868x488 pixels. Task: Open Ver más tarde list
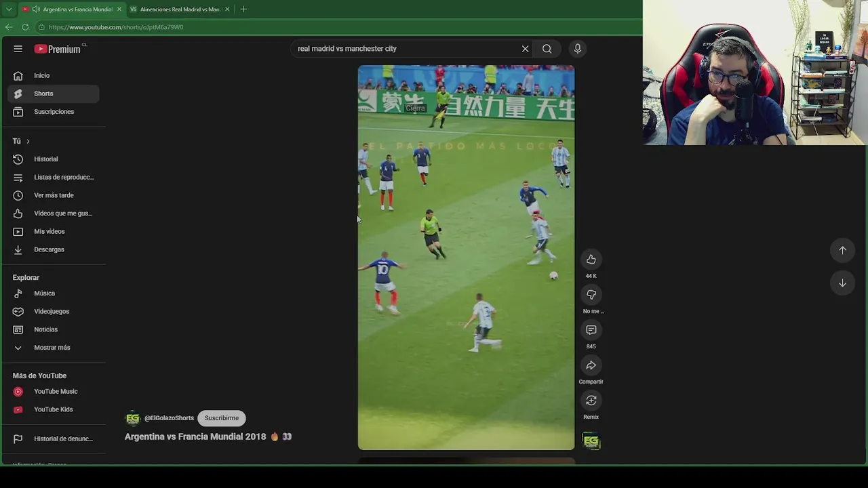coord(54,195)
